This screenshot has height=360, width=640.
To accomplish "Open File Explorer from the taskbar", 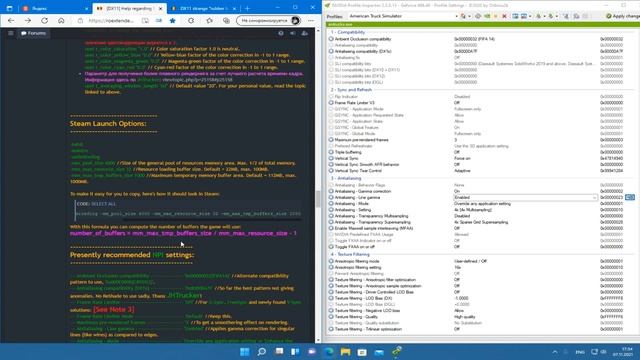I will [x=346, y=352].
